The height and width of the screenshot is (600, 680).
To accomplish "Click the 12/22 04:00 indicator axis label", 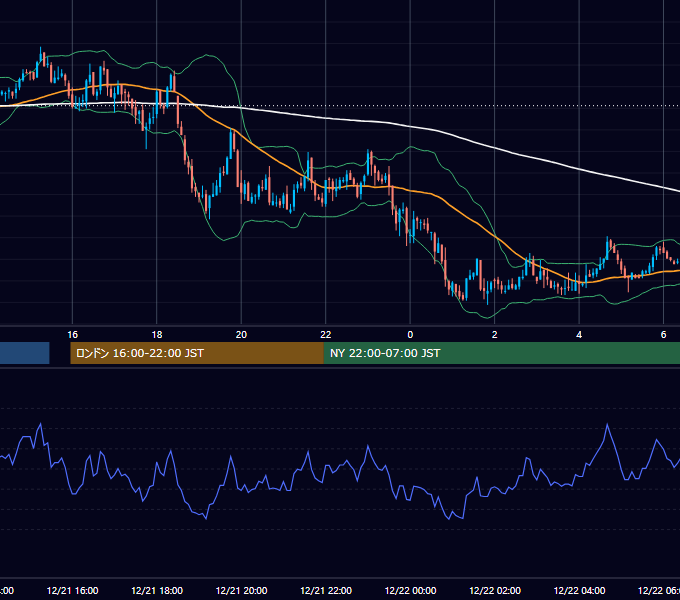I will tap(579, 590).
